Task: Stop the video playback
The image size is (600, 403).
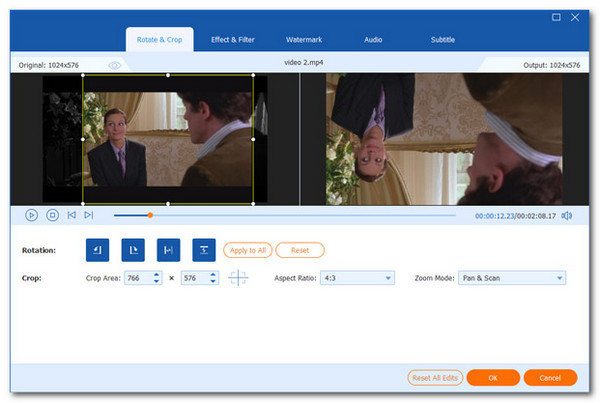Action: pyautogui.click(x=52, y=215)
